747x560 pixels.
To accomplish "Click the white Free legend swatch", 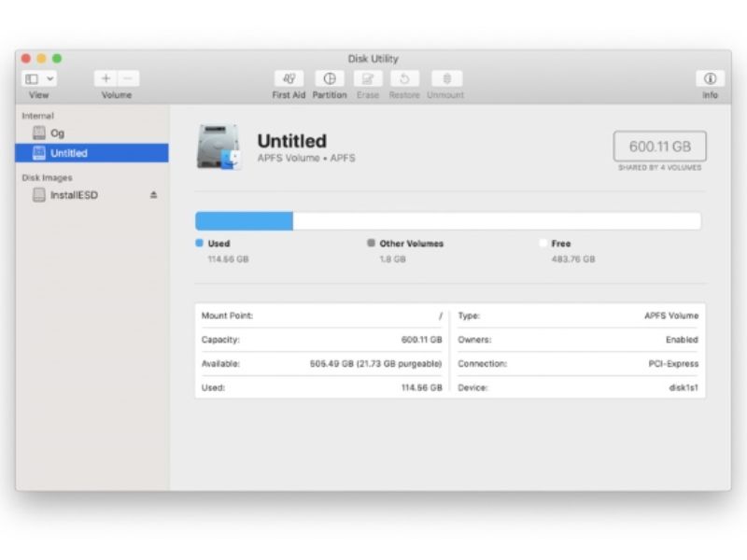I will coord(543,243).
